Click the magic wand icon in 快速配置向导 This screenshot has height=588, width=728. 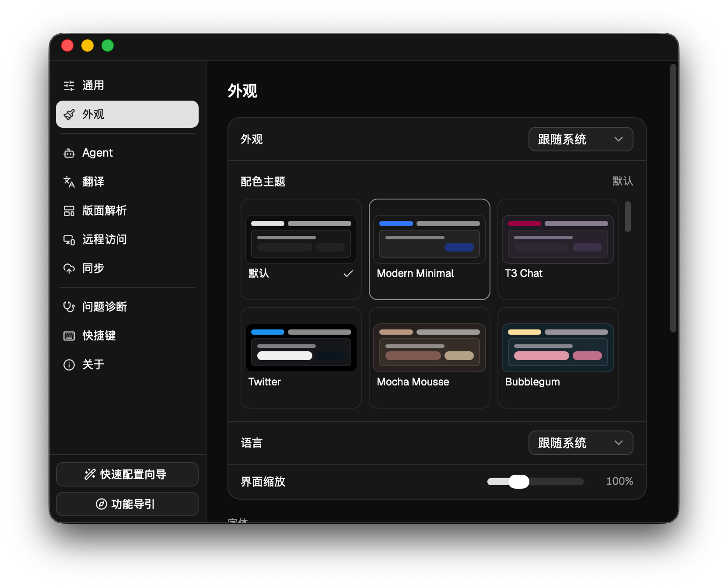click(x=90, y=474)
